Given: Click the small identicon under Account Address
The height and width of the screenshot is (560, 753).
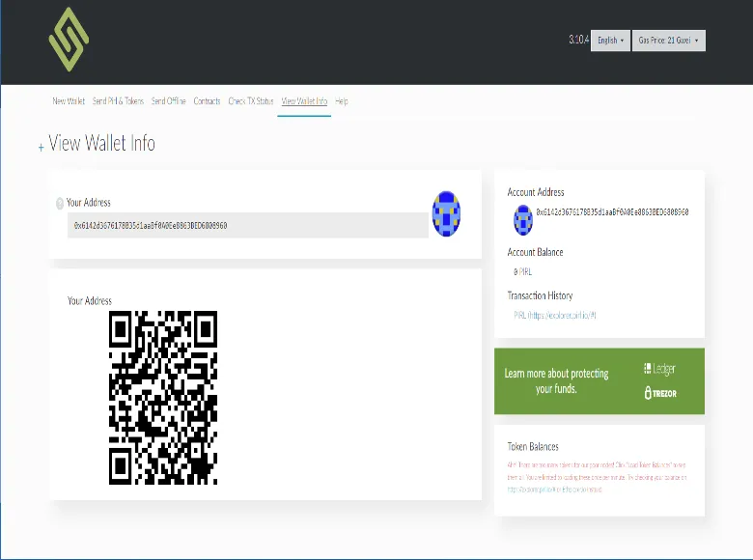Looking at the screenshot, I should pyautogui.click(x=523, y=220).
